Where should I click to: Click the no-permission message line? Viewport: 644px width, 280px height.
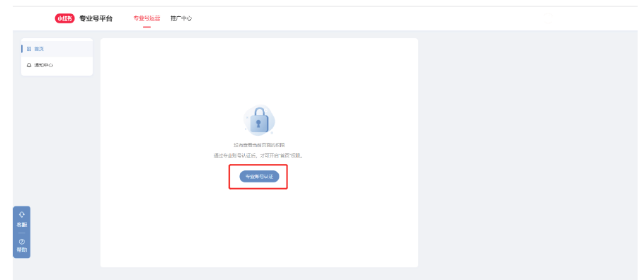click(x=259, y=145)
